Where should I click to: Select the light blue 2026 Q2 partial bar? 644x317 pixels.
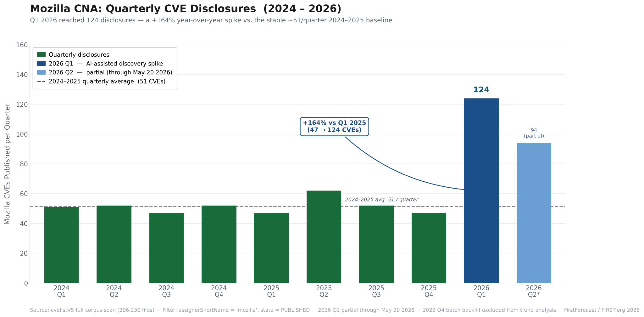(534, 213)
